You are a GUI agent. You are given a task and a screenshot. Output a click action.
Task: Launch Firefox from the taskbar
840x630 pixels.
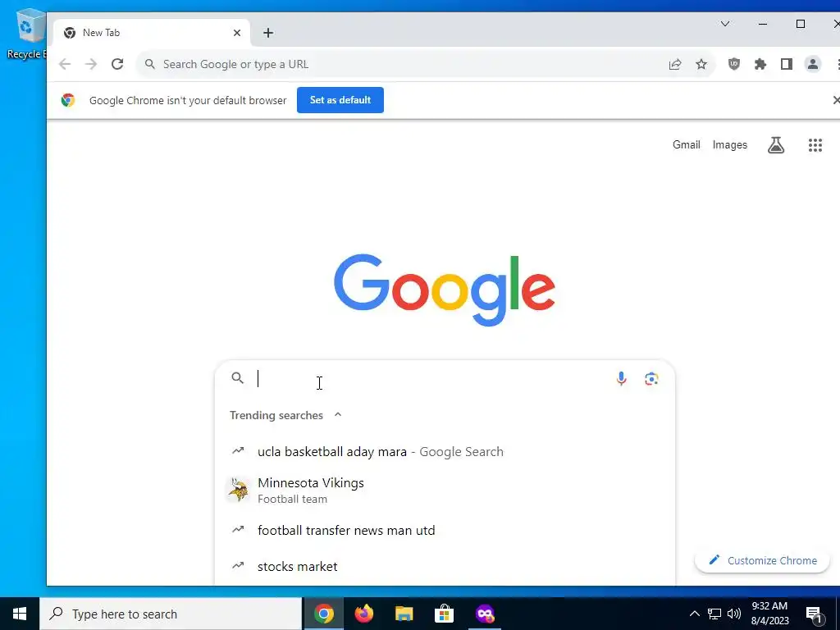click(363, 614)
